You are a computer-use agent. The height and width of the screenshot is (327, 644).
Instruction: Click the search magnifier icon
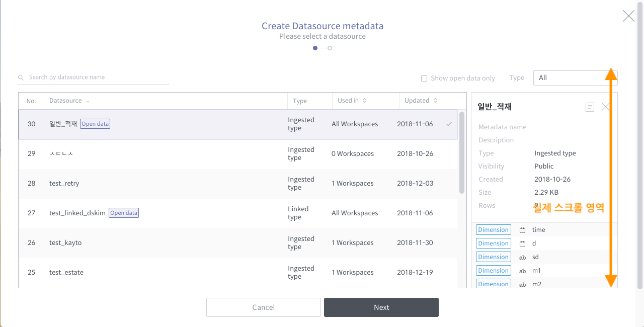[21, 78]
